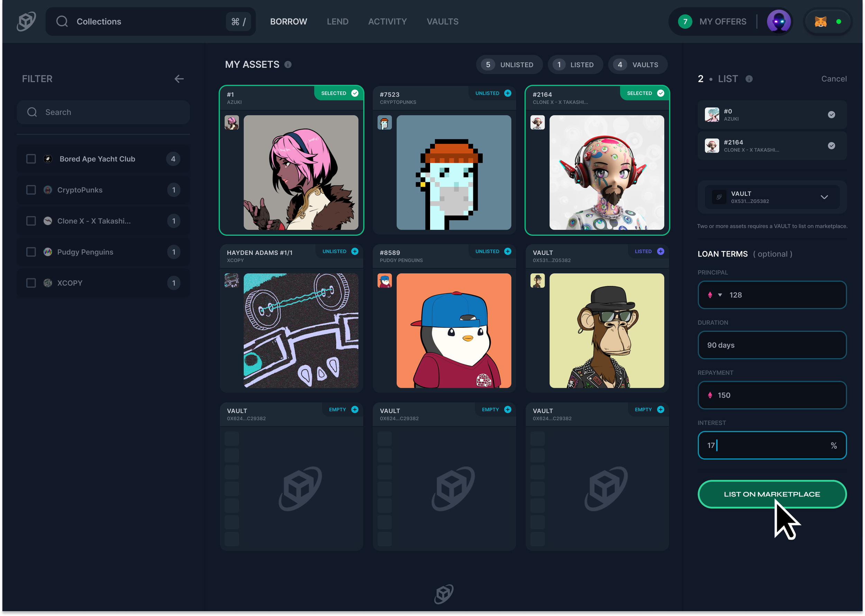The width and height of the screenshot is (865, 616).
Task: Switch to the LEND tab
Action: pyautogui.click(x=337, y=22)
